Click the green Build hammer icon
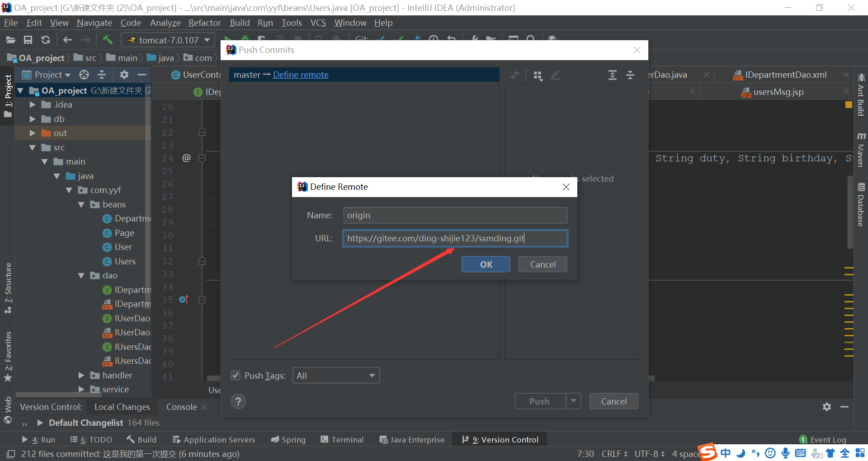The height and width of the screenshot is (461, 868). [108, 40]
